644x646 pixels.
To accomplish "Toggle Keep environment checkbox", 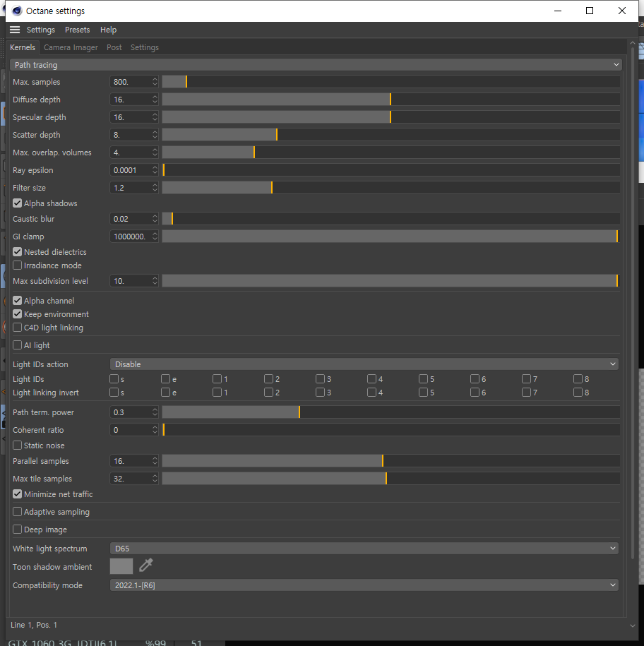I will (x=18, y=314).
